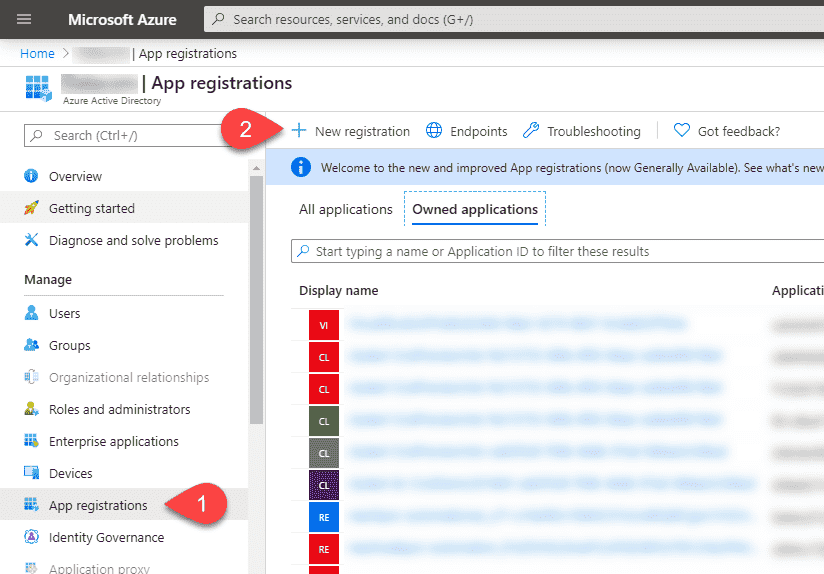
Task: Go to Home breadcrumb link
Action: (x=37, y=54)
